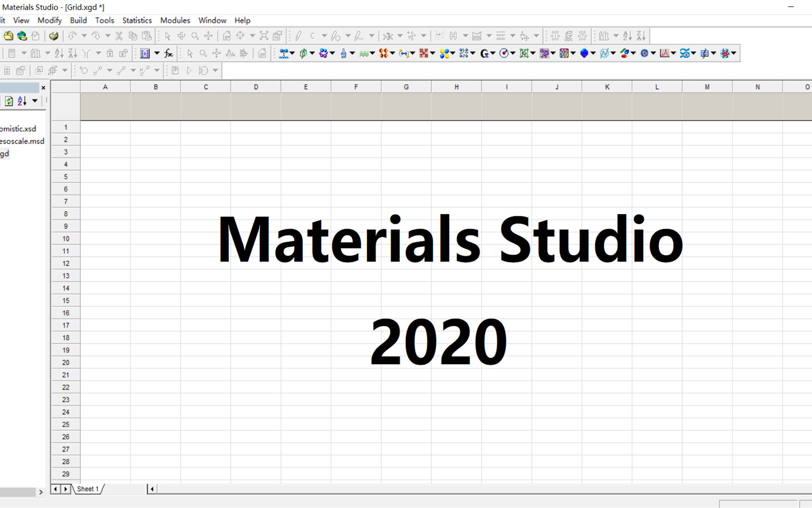
Task: Select the esoscale.msd file in explorer
Action: pyautogui.click(x=22, y=141)
